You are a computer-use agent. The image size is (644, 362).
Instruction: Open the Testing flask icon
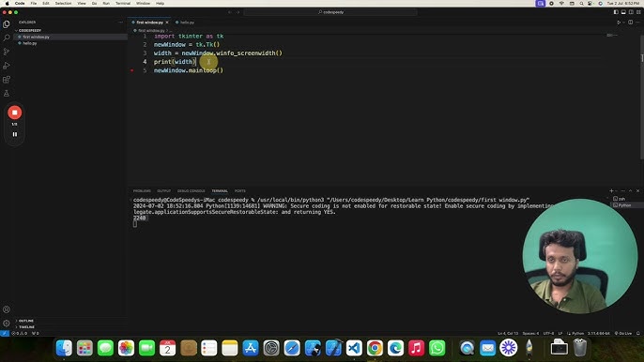click(x=7, y=93)
